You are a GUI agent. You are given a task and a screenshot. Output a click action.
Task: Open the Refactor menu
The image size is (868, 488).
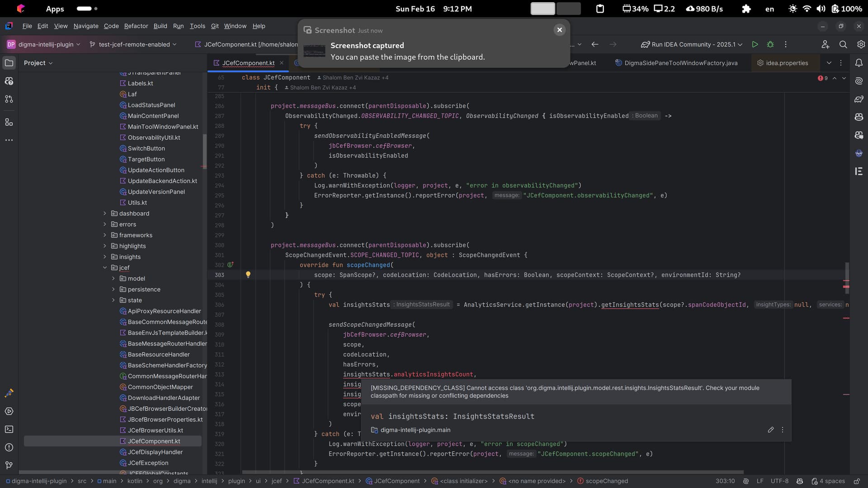[136, 26]
